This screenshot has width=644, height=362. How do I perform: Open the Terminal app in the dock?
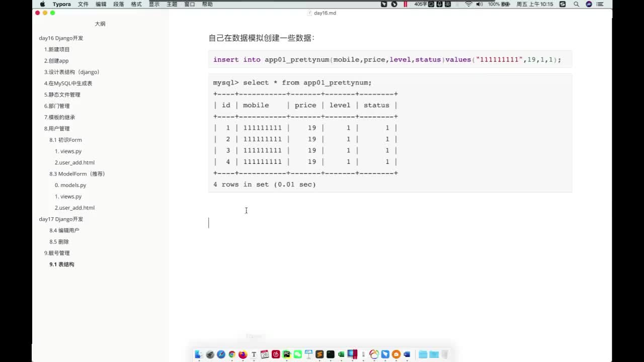(x=331, y=354)
